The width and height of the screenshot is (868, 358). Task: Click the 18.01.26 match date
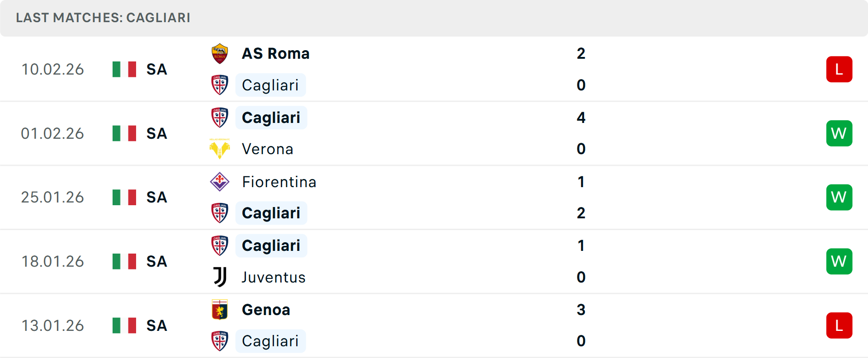tap(52, 261)
